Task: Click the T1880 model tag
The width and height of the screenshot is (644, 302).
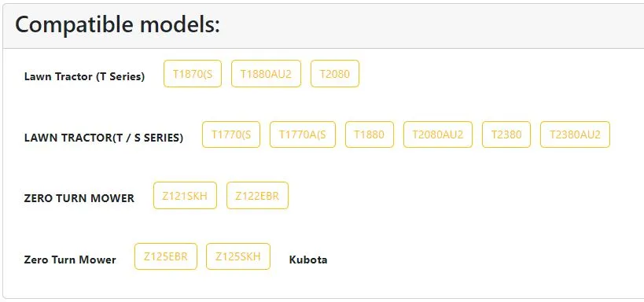Action: pyautogui.click(x=370, y=134)
